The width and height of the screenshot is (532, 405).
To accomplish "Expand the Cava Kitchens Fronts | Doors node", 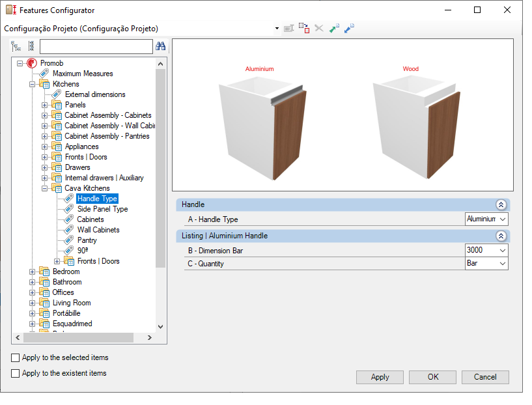I will tap(57, 261).
